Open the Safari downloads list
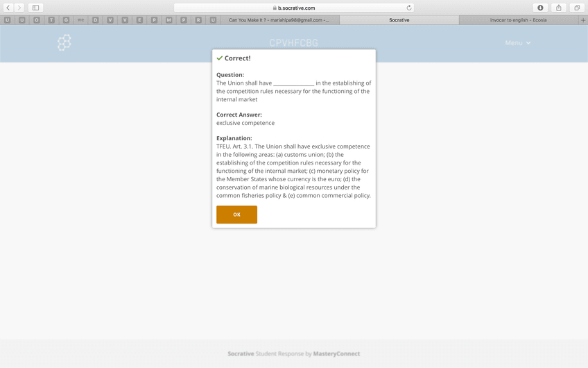Image resolution: width=588 pixels, height=368 pixels. click(x=540, y=8)
